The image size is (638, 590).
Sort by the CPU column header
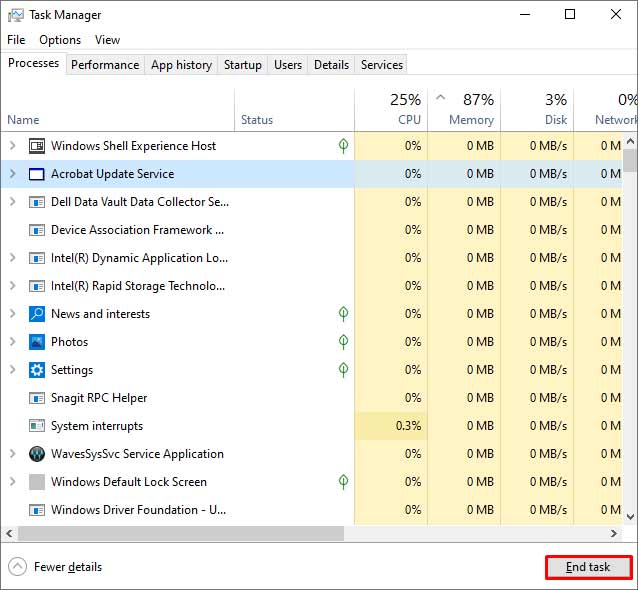point(391,110)
